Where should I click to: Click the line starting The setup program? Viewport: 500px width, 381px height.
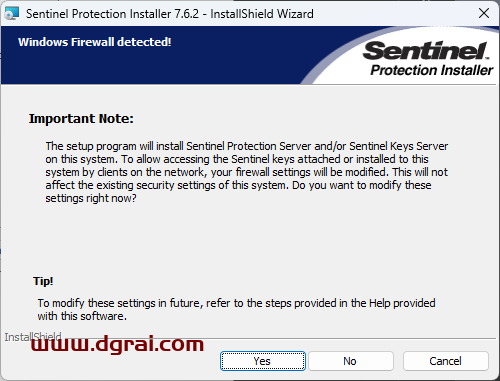(247, 146)
